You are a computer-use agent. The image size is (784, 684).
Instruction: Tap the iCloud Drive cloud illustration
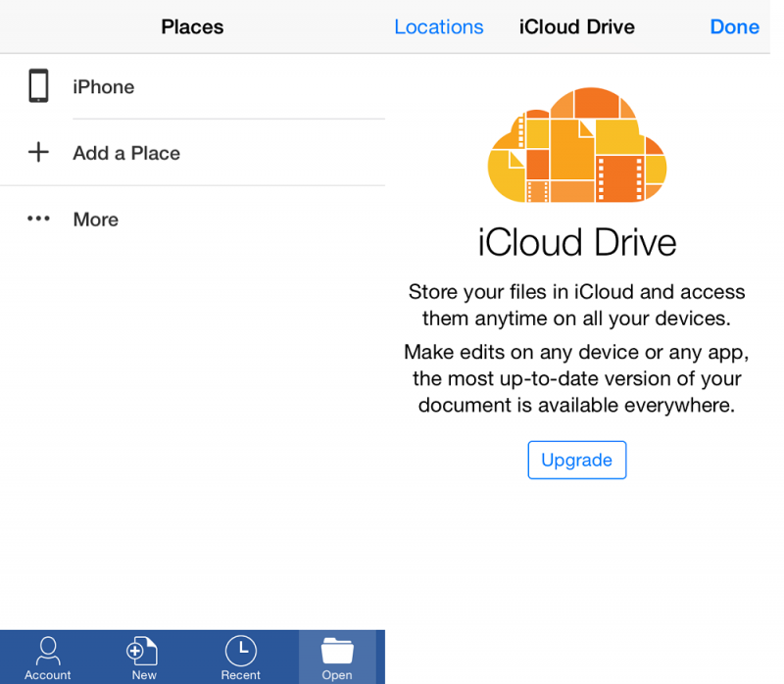coord(577,147)
